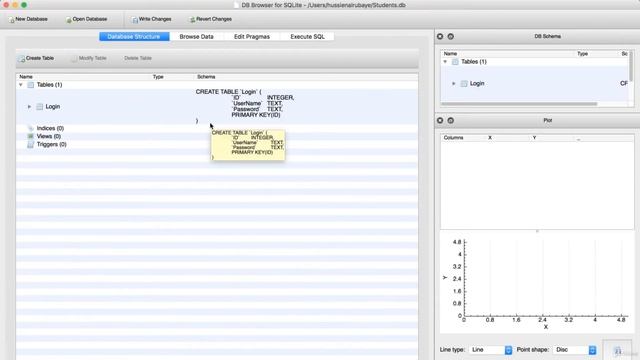Click the Indices icon in the tree
This screenshot has width=640, height=360.
click(31, 128)
